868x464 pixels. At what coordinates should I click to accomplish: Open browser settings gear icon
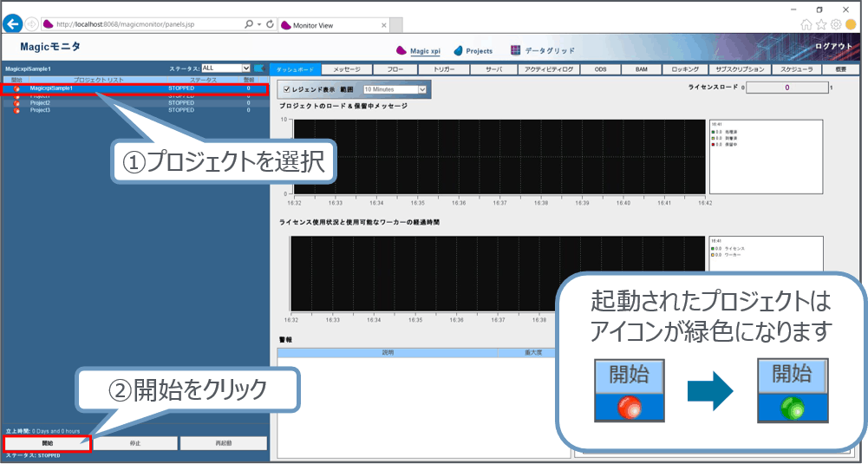[x=836, y=25]
